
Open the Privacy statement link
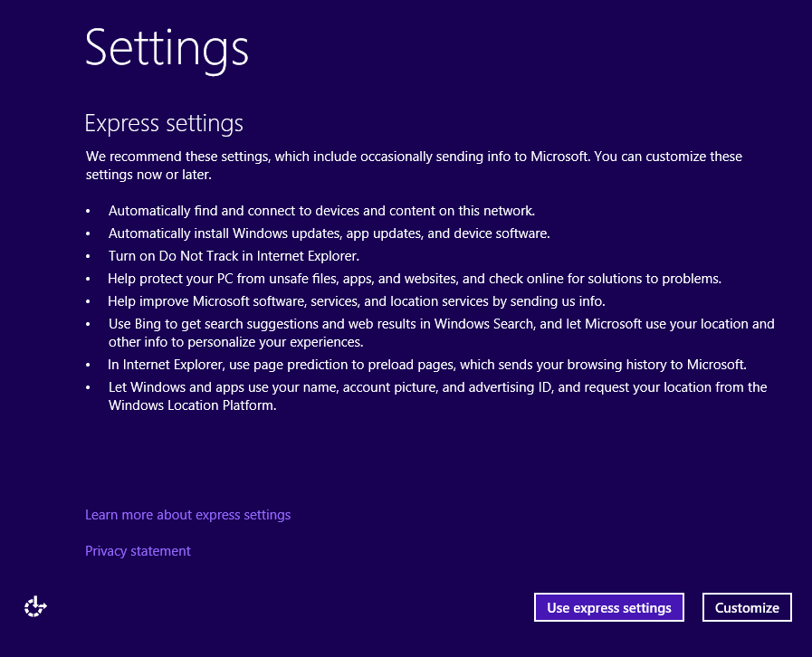click(x=138, y=551)
